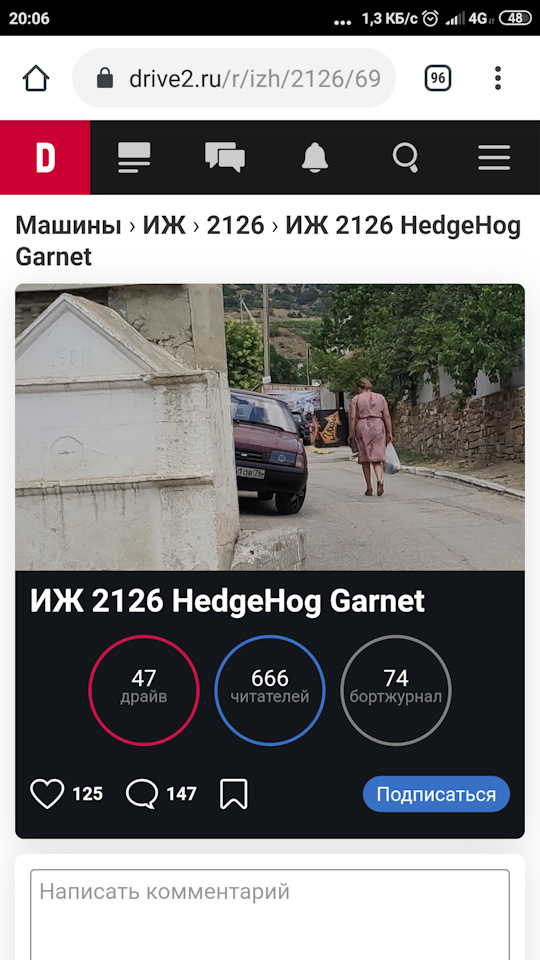The image size is (540, 960).
Task: Expand the hamburger site menu
Action: point(494,157)
